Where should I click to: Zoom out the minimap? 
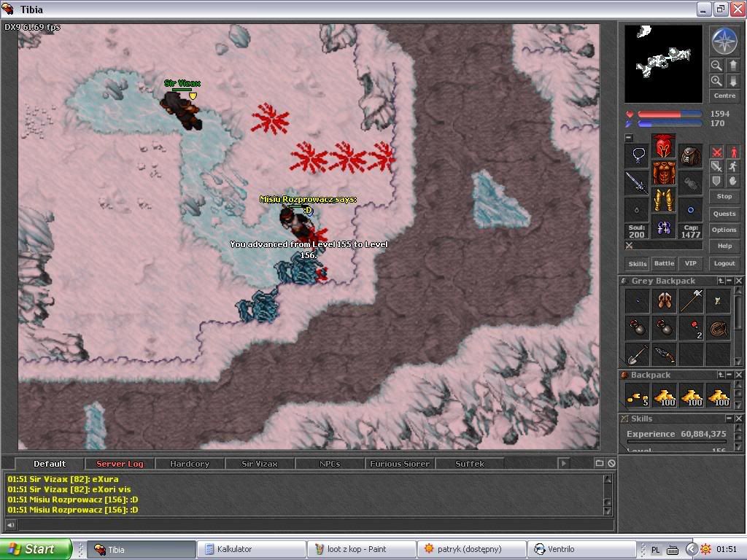point(716,65)
